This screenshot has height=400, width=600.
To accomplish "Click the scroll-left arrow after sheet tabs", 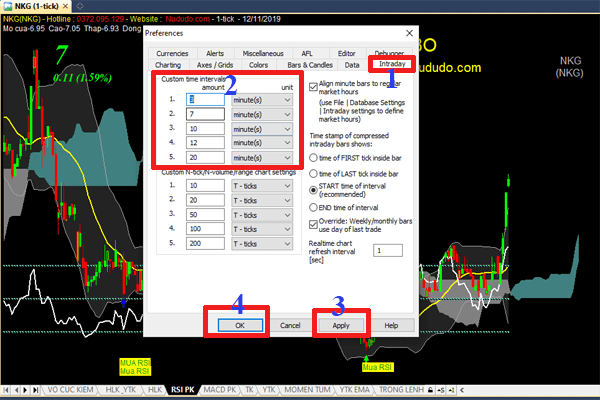I will click(x=462, y=390).
